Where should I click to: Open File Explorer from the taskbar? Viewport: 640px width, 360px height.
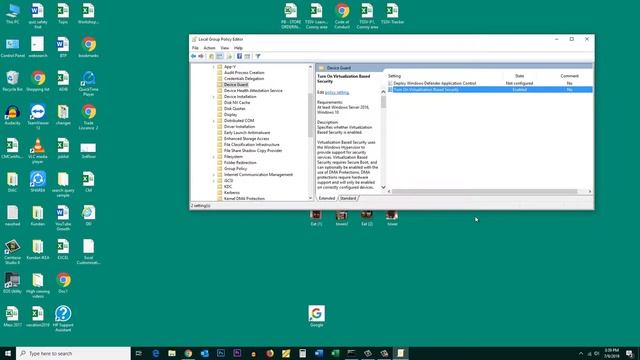coord(172,353)
